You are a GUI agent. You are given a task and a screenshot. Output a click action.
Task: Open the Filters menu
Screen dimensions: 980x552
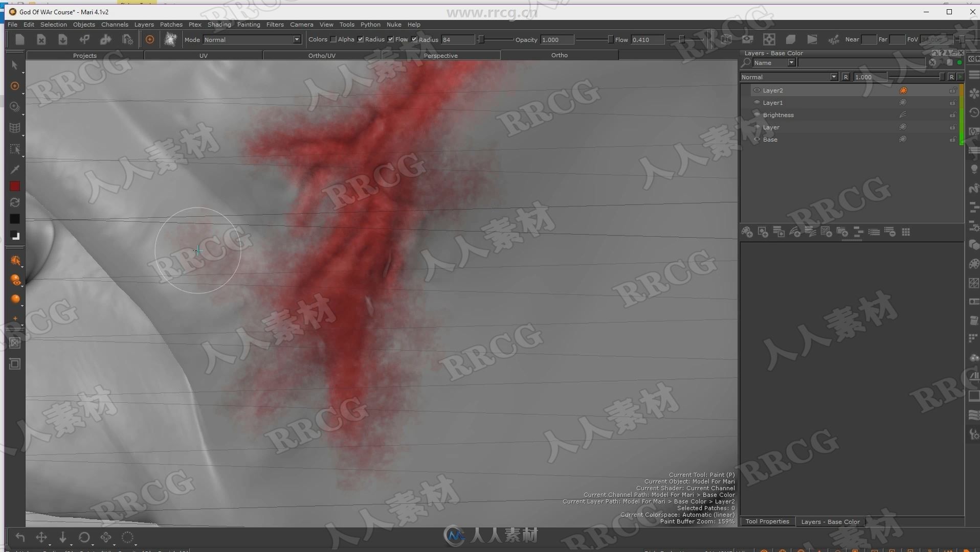coord(275,25)
